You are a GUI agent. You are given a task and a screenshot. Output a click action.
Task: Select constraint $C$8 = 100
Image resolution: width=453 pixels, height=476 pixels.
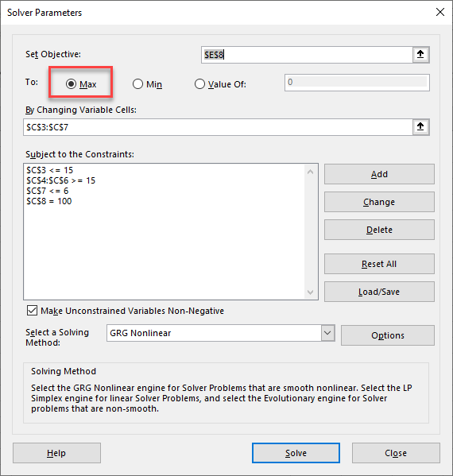point(49,201)
